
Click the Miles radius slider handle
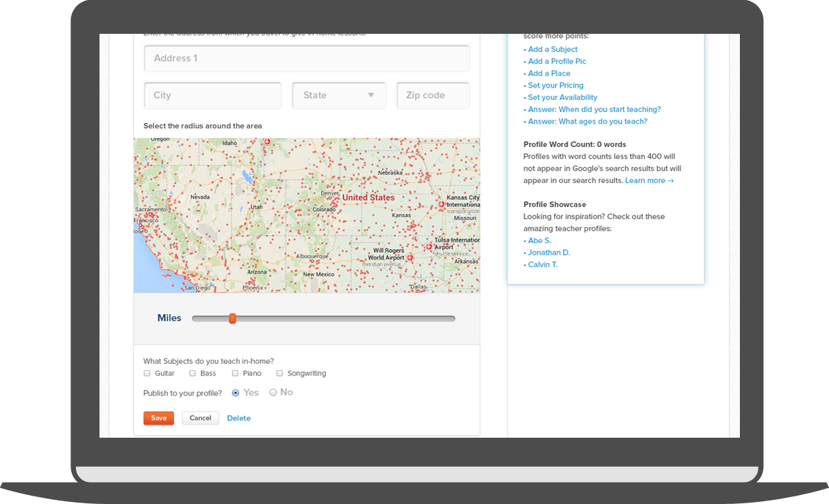pos(233,318)
